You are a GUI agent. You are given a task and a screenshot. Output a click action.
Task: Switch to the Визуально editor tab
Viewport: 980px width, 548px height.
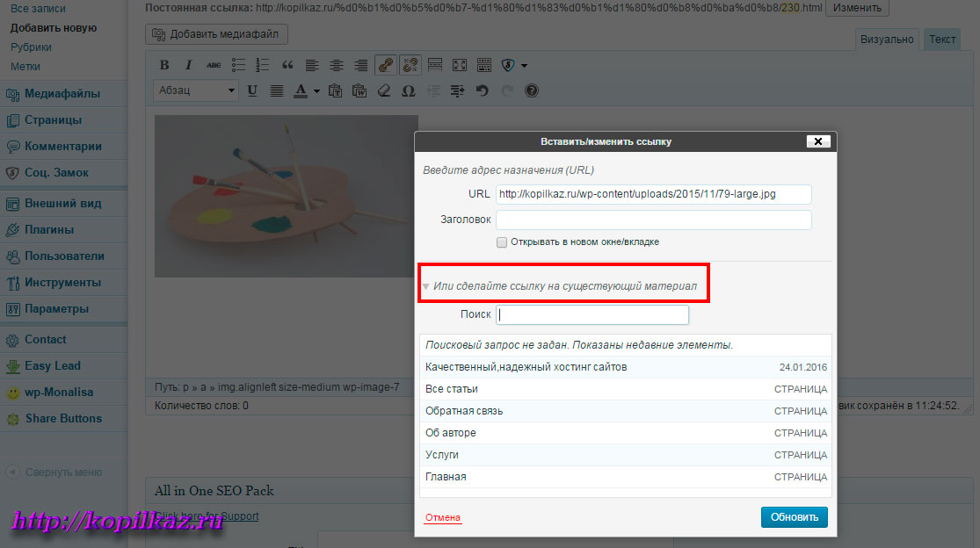(x=887, y=40)
